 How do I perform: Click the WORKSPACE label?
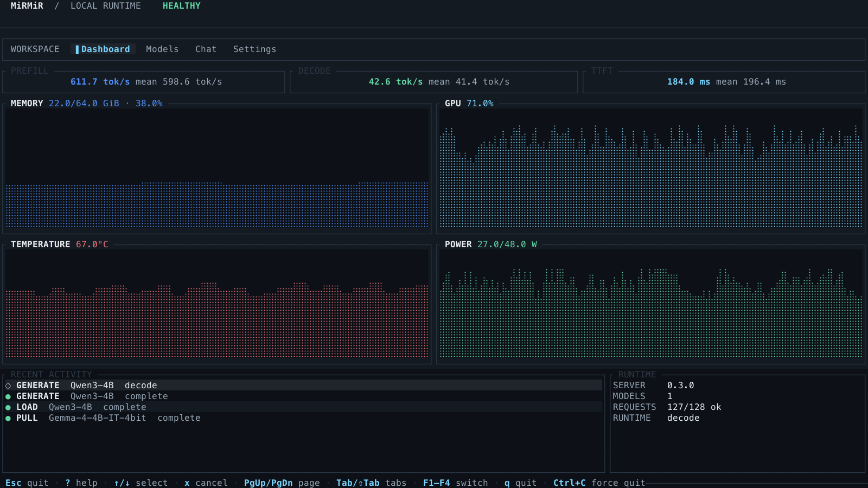pyautogui.click(x=35, y=49)
